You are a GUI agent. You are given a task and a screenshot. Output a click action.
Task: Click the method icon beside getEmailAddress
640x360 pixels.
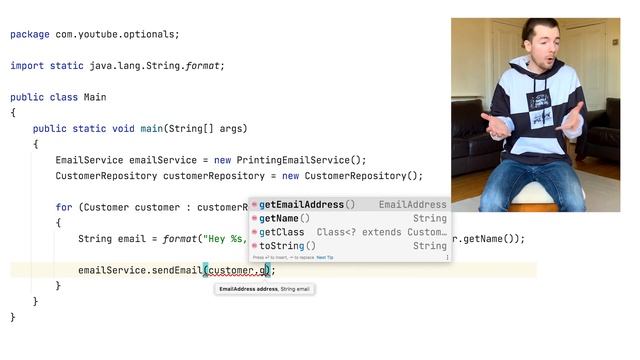pos(254,204)
